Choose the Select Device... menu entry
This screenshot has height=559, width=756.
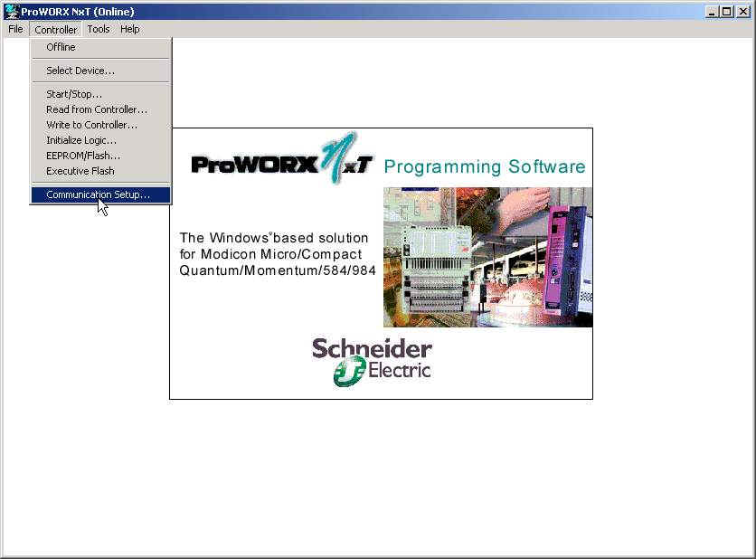tap(80, 71)
